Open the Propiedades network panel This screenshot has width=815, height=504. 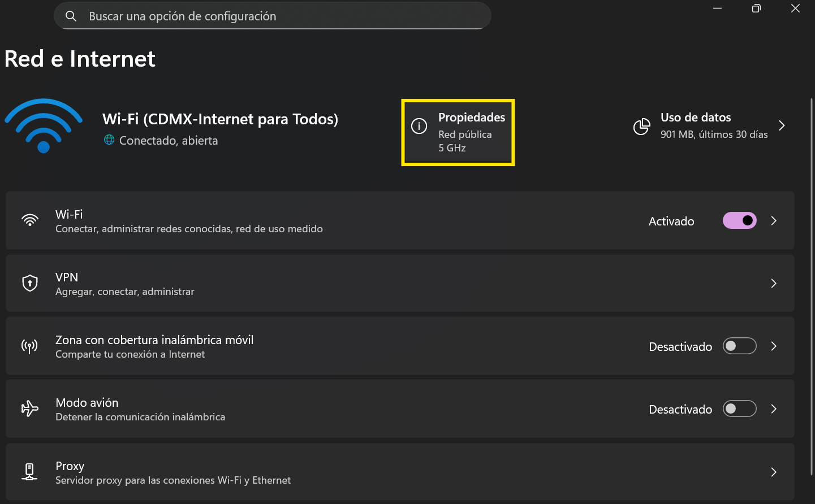[x=472, y=132]
